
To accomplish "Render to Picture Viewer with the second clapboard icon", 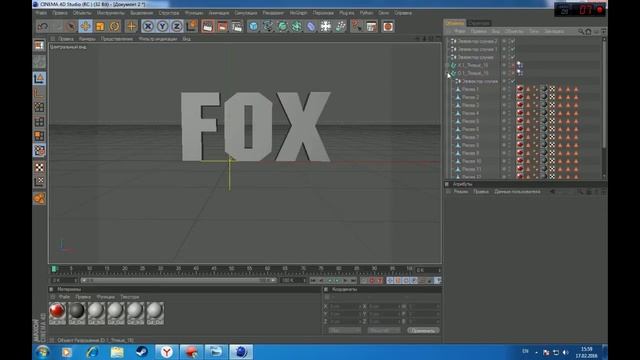I will pyautogui.click(x=222, y=27).
